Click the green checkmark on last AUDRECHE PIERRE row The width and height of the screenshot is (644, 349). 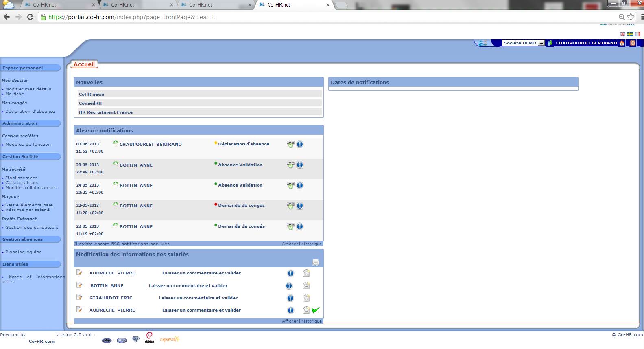pos(315,310)
